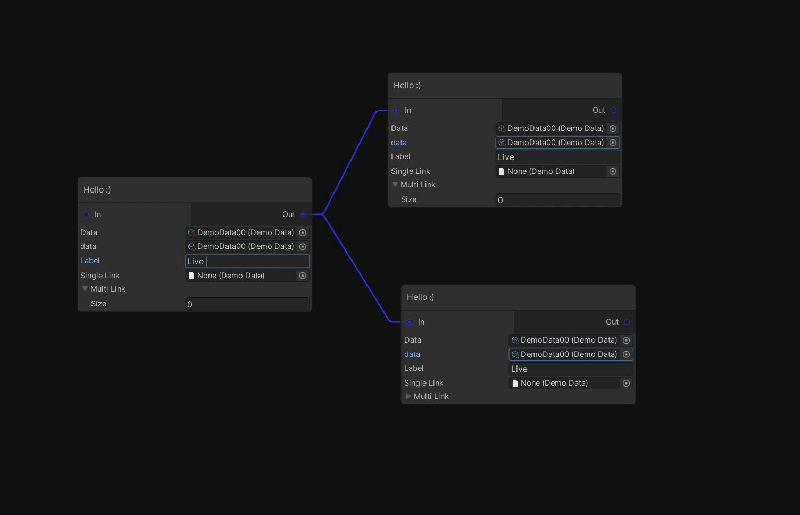The height and width of the screenshot is (515, 800).
Task: Collapse Multi Link foldout in top-right node
Action: 395,185
